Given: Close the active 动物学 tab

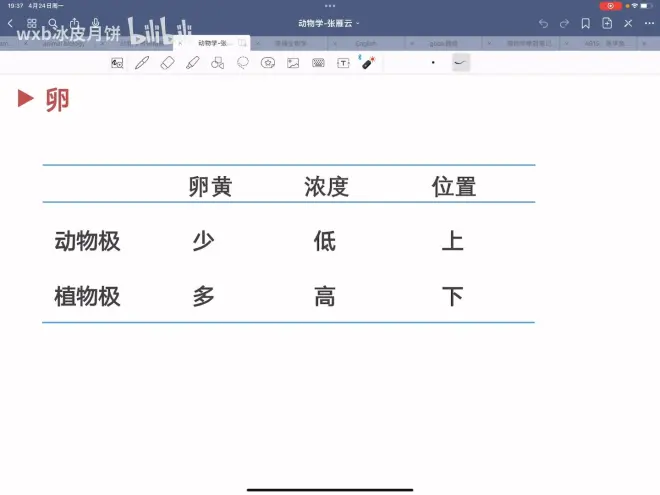Looking at the screenshot, I should click(x=180, y=44).
